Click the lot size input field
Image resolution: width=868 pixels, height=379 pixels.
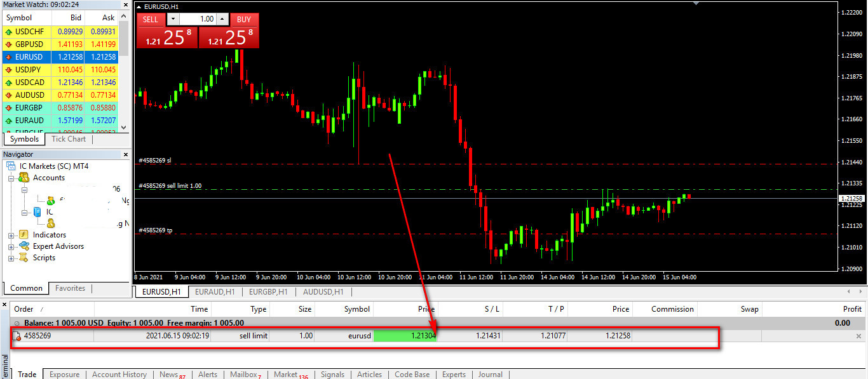coord(197,19)
